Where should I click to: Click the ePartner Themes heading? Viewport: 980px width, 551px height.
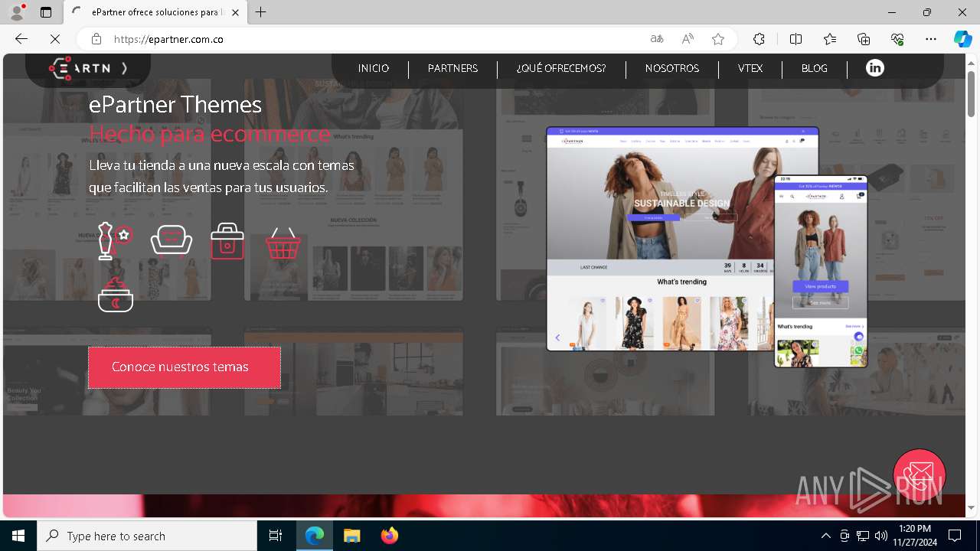175,104
